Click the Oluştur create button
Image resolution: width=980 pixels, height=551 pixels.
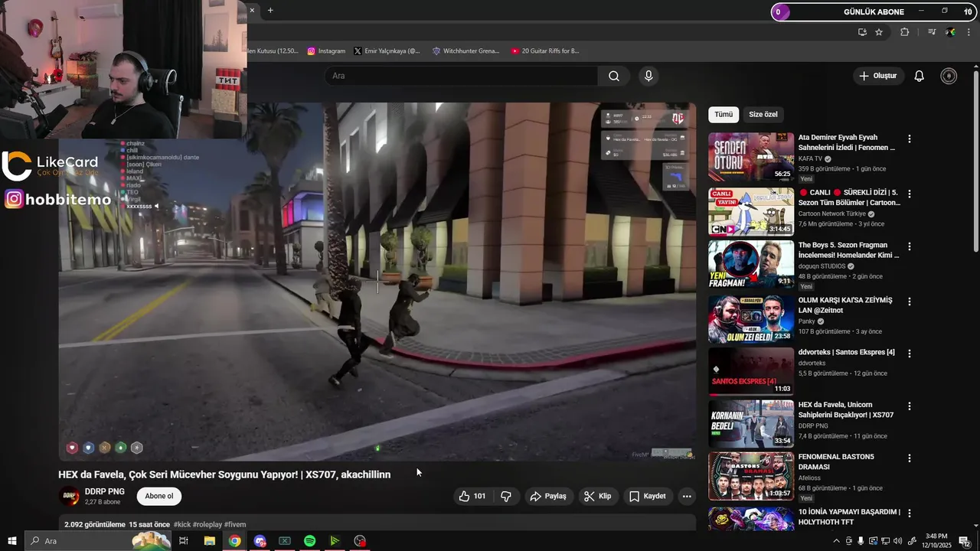click(x=878, y=76)
